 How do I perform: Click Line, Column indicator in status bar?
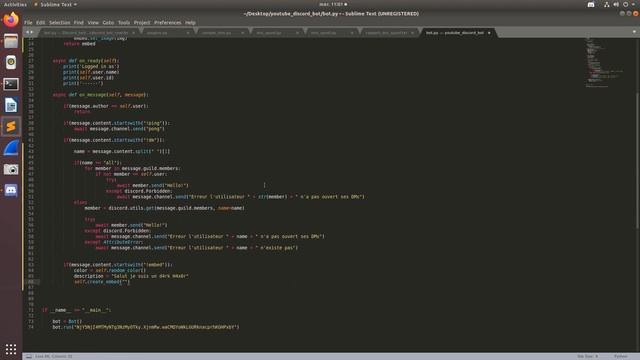(53, 356)
